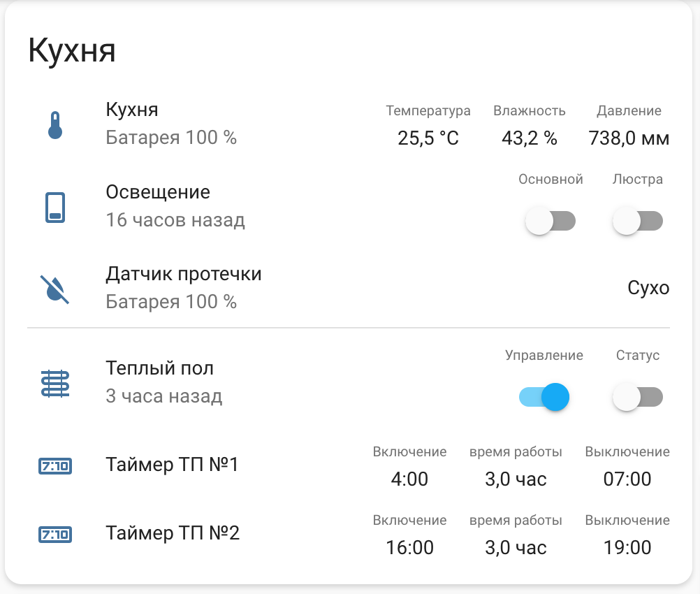Click the pressure value 738,0 мм
Viewport: 700px width, 594px height.
[x=628, y=137]
